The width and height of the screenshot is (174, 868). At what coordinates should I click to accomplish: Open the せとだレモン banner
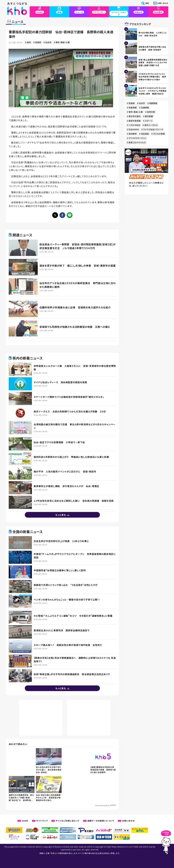click(x=122, y=837)
